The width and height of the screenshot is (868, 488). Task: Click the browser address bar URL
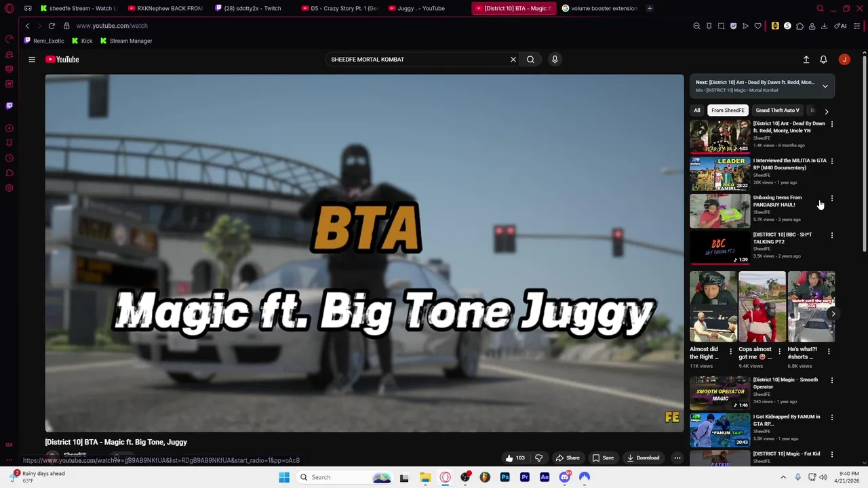tap(112, 26)
